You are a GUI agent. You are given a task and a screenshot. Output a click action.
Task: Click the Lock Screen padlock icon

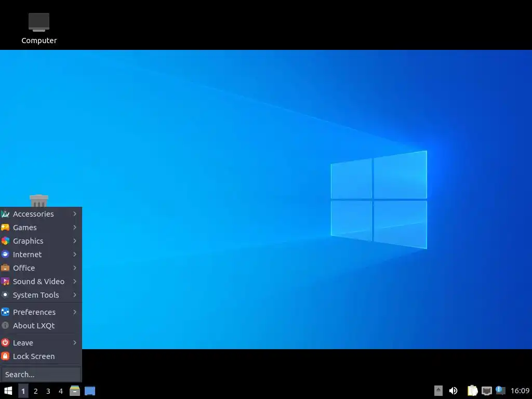[x=5, y=356]
